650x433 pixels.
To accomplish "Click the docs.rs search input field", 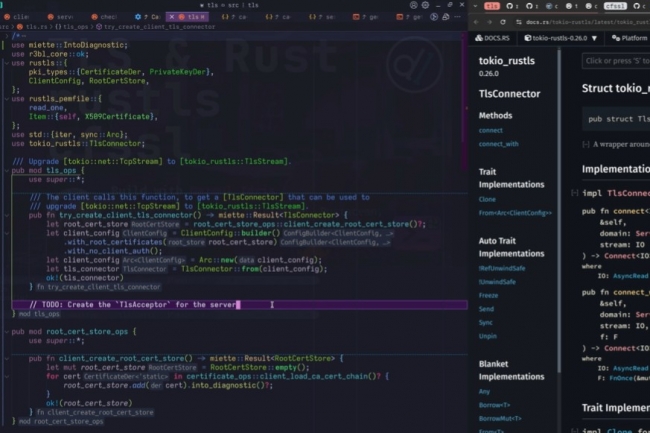I will 615,61.
